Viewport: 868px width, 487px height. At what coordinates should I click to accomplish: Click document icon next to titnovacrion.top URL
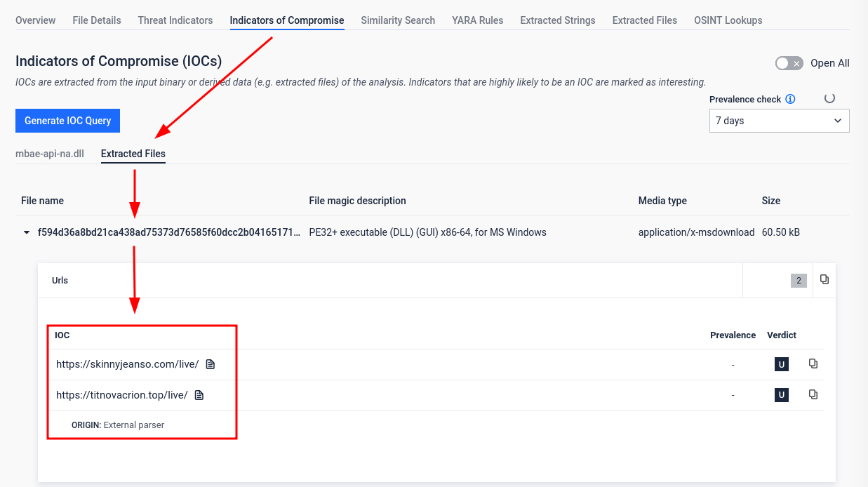(x=199, y=395)
